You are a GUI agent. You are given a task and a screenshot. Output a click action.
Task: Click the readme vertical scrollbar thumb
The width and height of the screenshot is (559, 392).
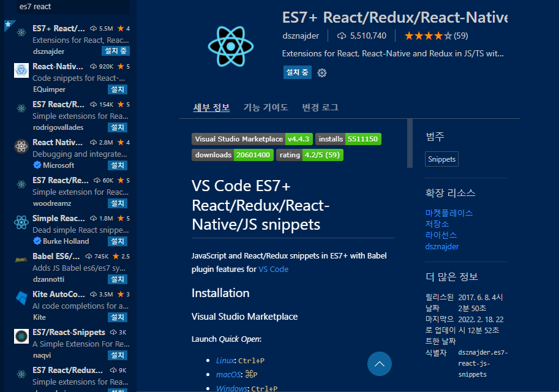pyautogui.click(x=410, y=143)
